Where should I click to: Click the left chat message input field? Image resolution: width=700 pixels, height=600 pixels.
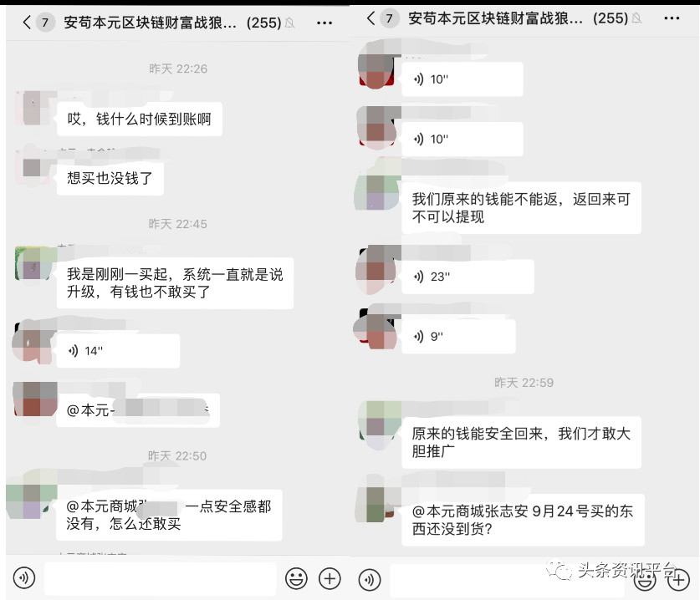tap(161, 578)
